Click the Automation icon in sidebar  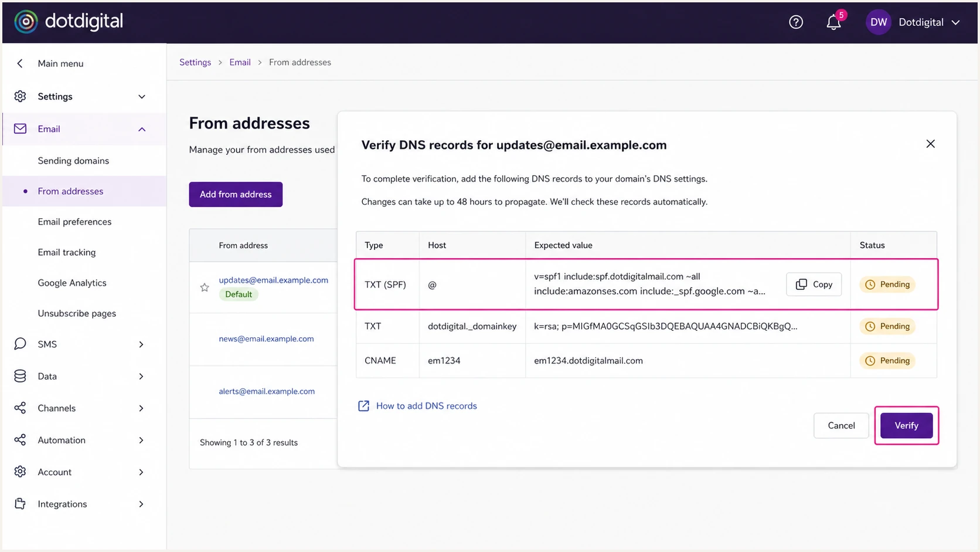coord(20,440)
